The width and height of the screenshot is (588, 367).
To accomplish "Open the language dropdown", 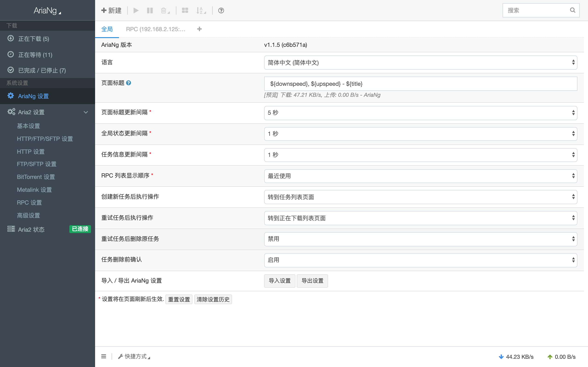I will click(420, 63).
